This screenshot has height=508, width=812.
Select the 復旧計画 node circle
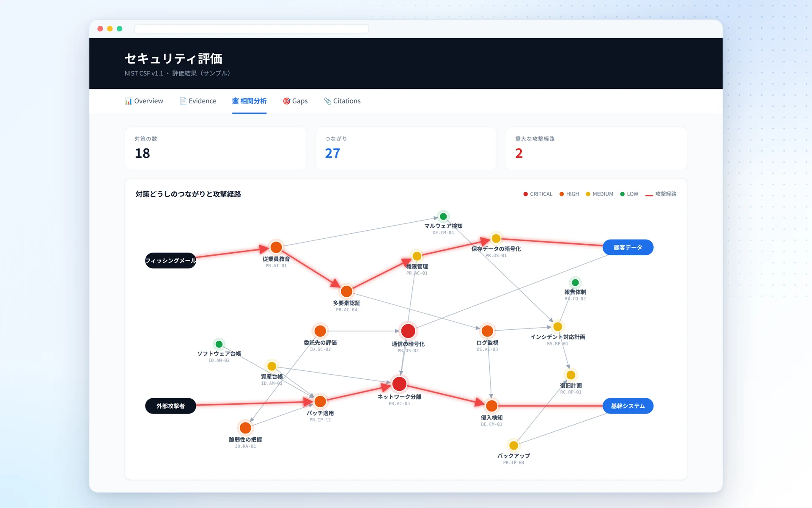point(571,375)
